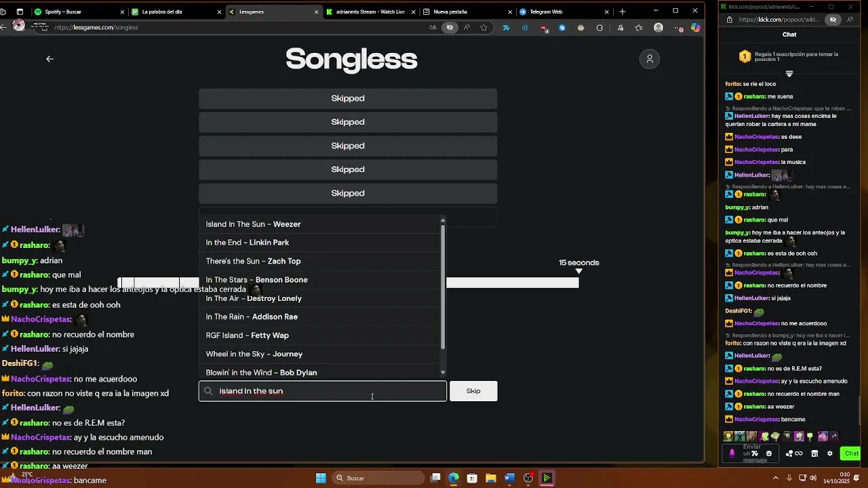Viewport: 868px width, 488px height.
Task: Open the read aloud icon in address bar
Action: point(467,28)
